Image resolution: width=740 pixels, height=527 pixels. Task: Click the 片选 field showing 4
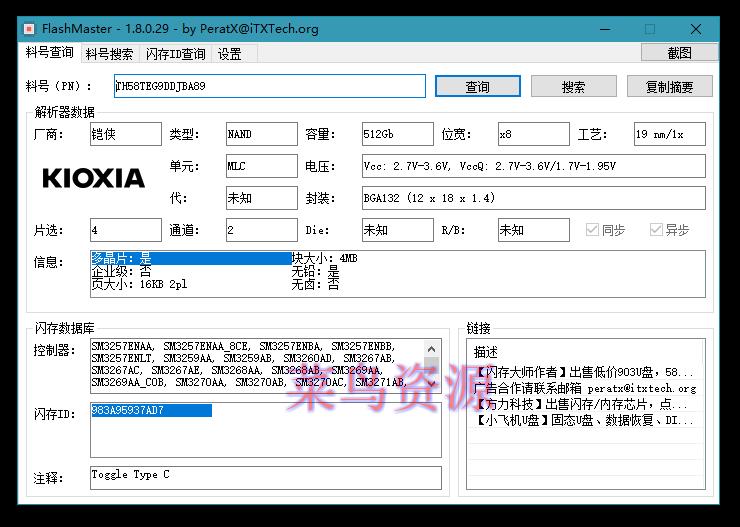coord(126,230)
